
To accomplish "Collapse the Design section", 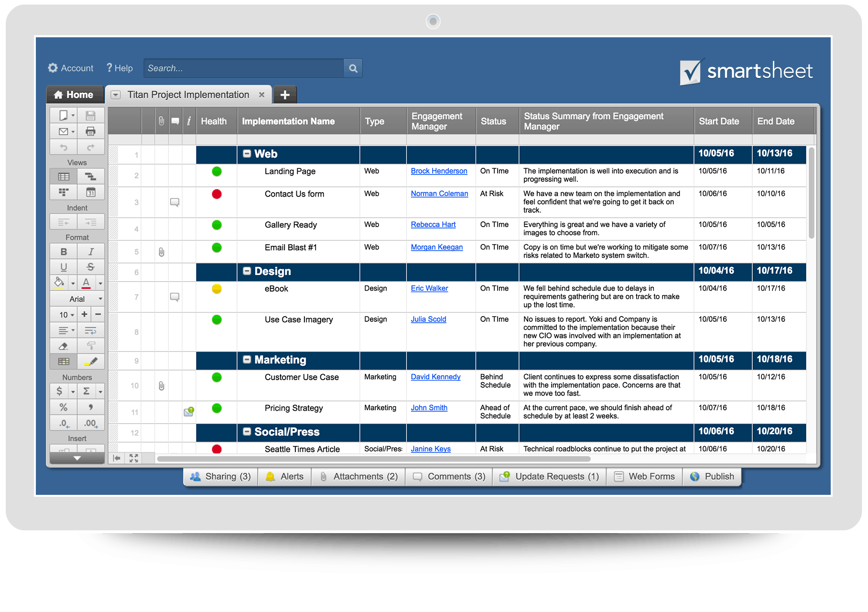I will [x=247, y=271].
